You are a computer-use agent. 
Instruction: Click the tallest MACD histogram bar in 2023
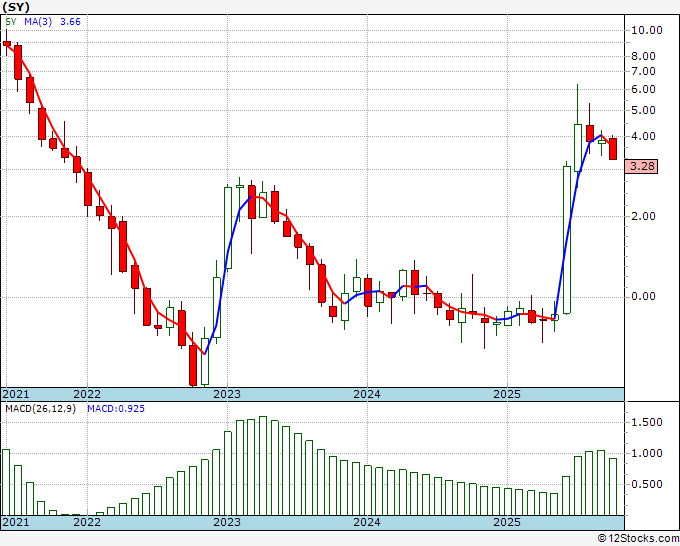(x=263, y=465)
